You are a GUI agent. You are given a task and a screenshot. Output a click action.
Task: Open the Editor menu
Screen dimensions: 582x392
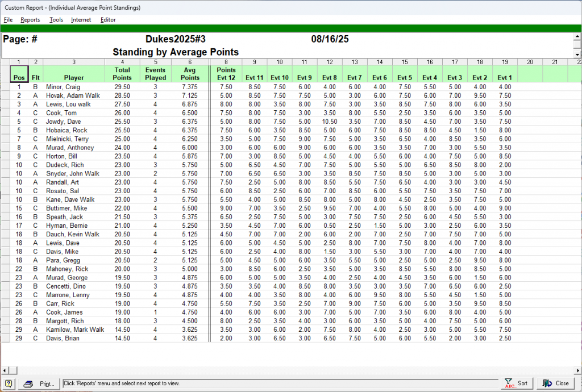[x=108, y=20]
